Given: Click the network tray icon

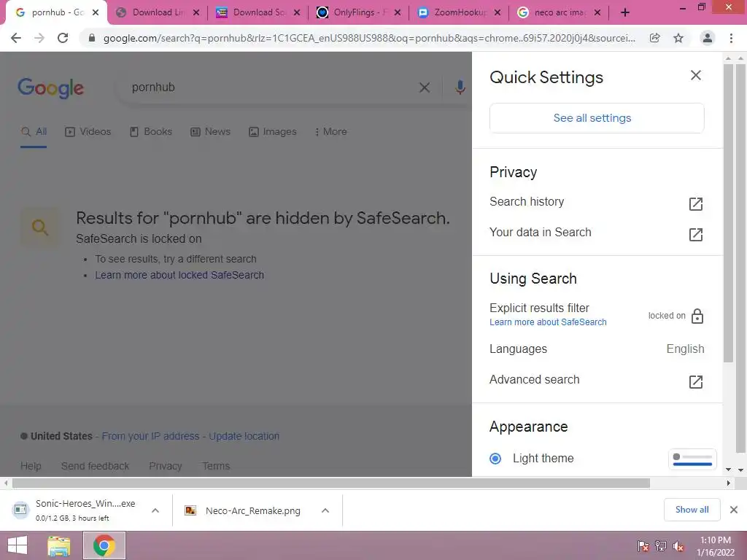Looking at the screenshot, I should 661,546.
